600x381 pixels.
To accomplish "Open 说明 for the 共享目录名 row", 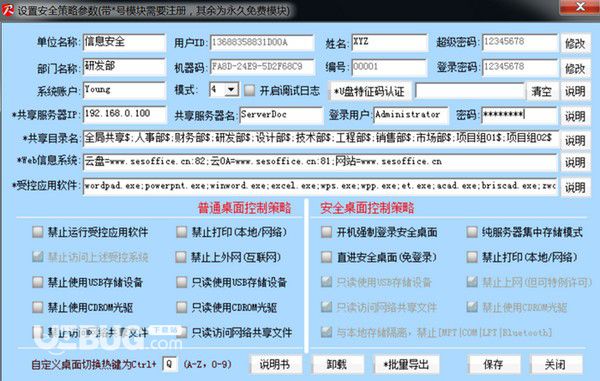I will click(575, 140).
